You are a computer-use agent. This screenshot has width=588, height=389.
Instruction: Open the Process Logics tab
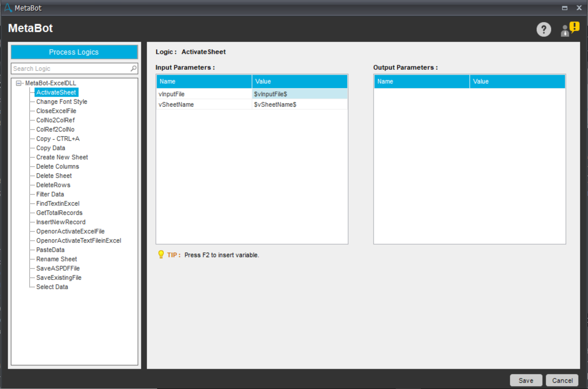click(74, 52)
